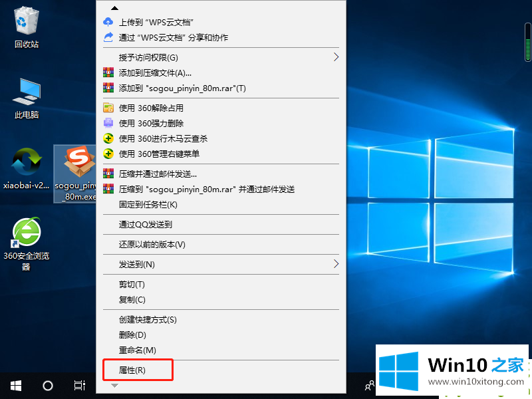Select the xiaobai-v2 desktop icon

[x=27, y=169]
